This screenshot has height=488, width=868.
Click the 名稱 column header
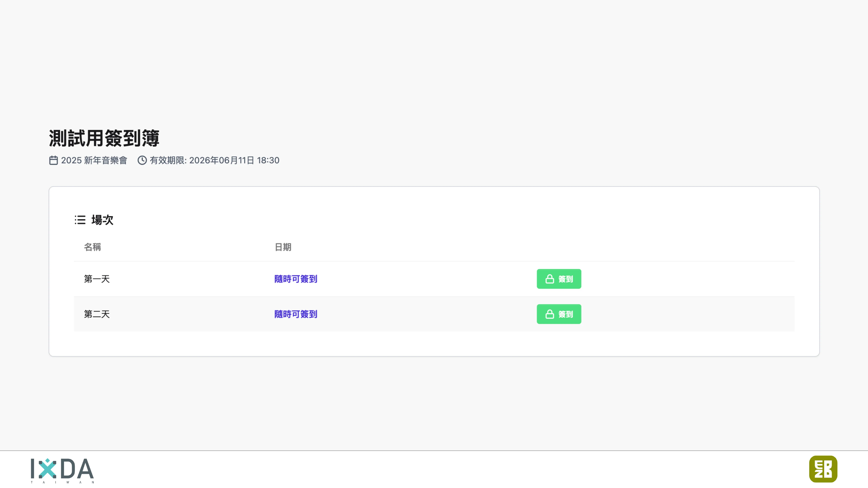tap(92, 247)
